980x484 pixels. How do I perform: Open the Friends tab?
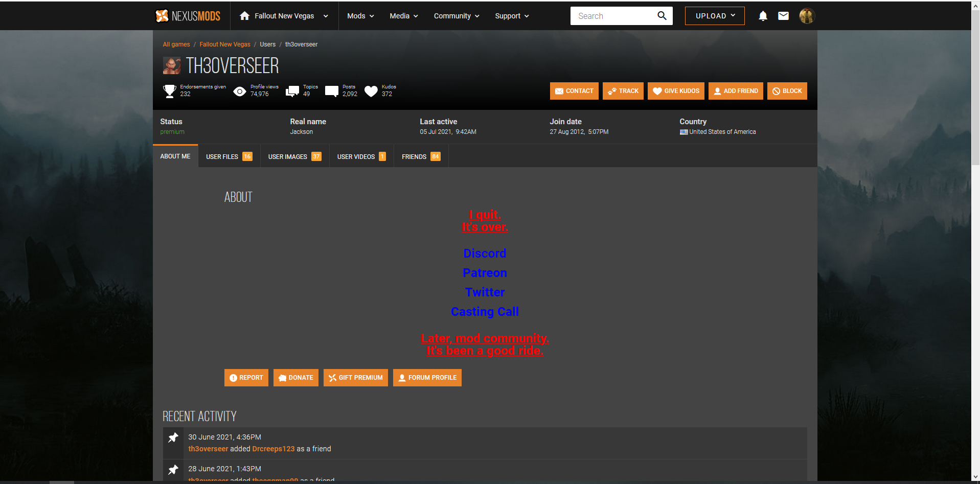(421, 156)
